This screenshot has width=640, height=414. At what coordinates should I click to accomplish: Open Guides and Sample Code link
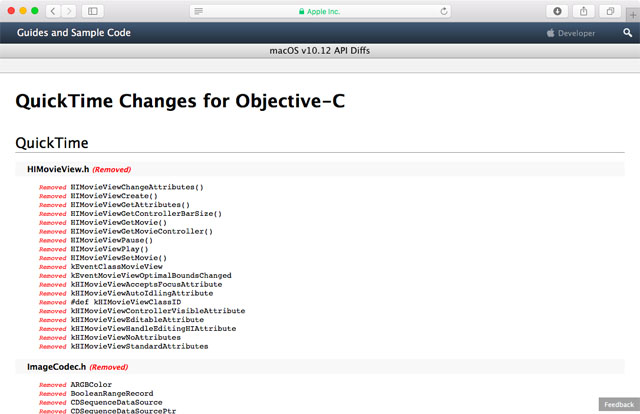coord(74,33)
